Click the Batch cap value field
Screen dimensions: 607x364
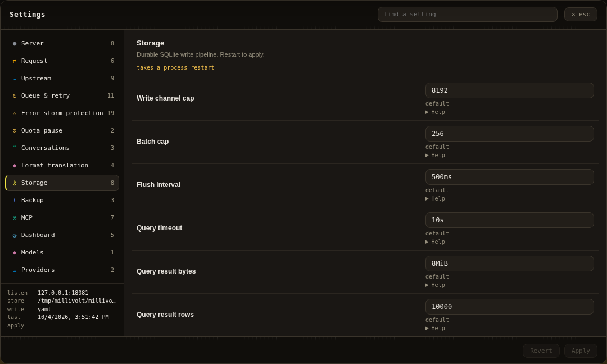click(509, 134)
